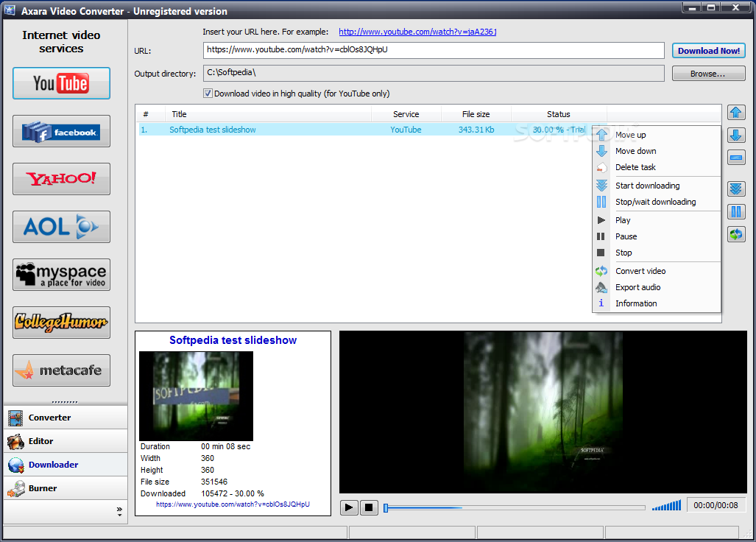Viewport: 756px width, 542px height.
Task: Open the example YouTube URL link
Action: pos(417,32)
